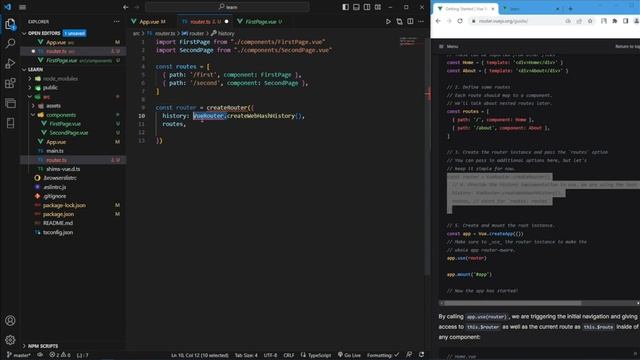The width and height of the screenshot is (640, 360).
Task: Click Return to top link on docs page
Action: [x=628, y=47]
